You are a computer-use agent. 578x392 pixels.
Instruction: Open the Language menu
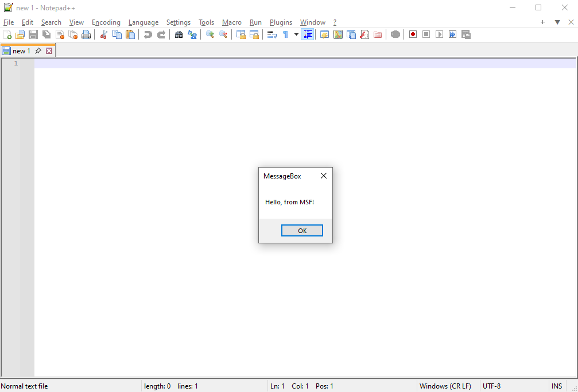point(143,22)
